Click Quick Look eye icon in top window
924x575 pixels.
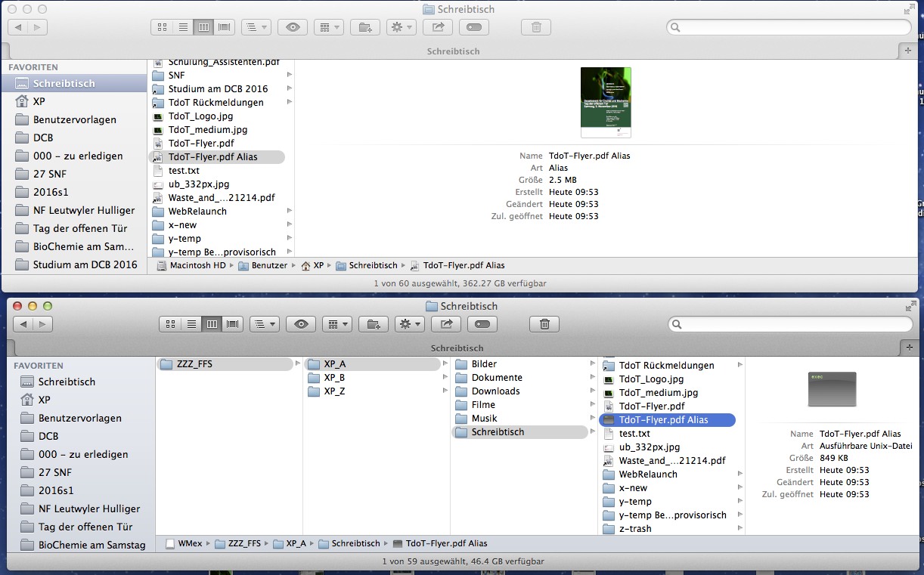293,27
